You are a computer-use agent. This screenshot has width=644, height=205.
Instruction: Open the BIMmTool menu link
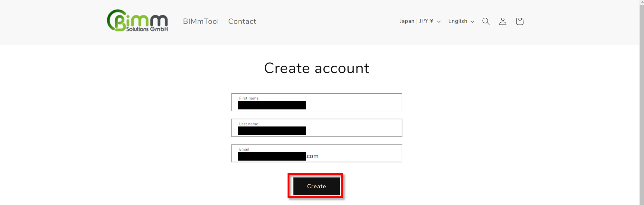tap(201, 21)
